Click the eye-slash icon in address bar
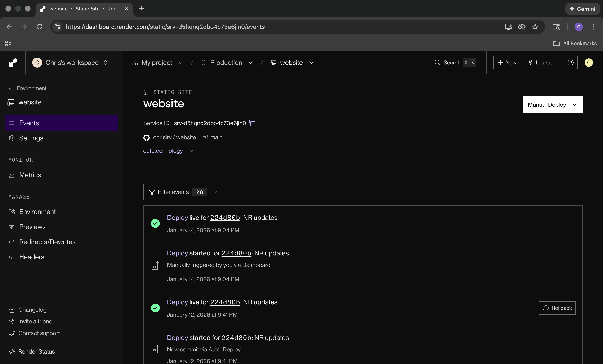Image resolution: width=603 pixels, height=364 pixels. tap(522, 27)
